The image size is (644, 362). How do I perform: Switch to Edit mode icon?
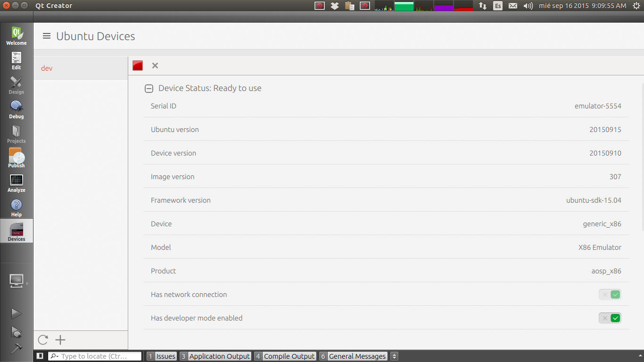(x=17, y=61)
